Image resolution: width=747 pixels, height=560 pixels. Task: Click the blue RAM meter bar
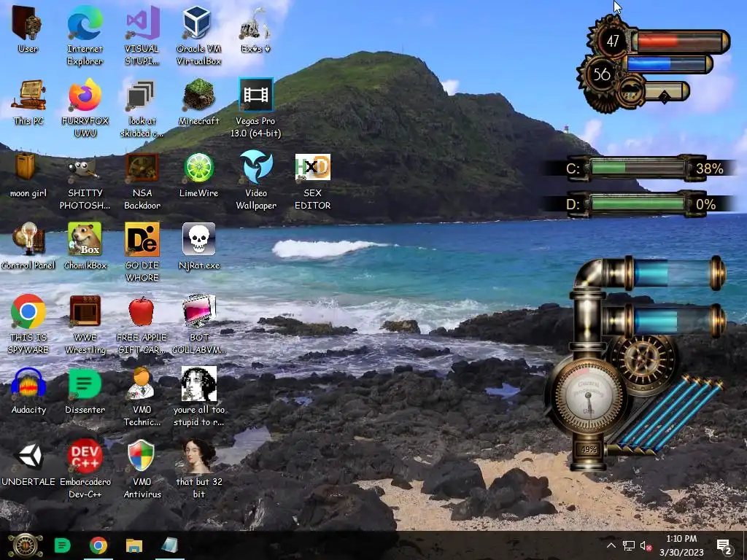coord(670,64)
